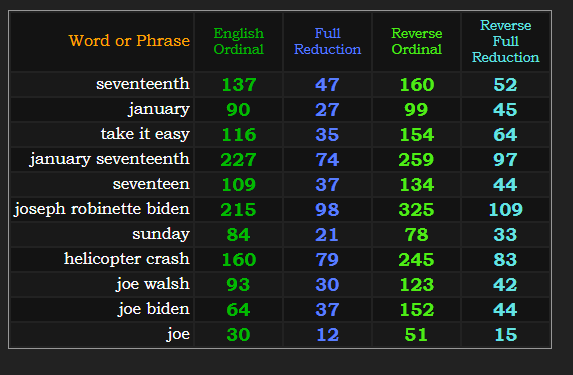Click the Reverse Ordinal value 78

416,235
